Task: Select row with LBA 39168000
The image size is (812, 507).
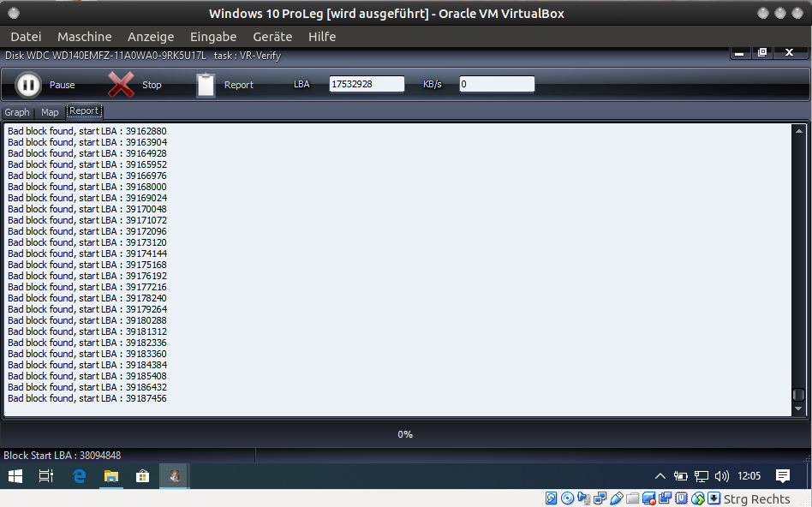Action: click(x=87, y=187)
